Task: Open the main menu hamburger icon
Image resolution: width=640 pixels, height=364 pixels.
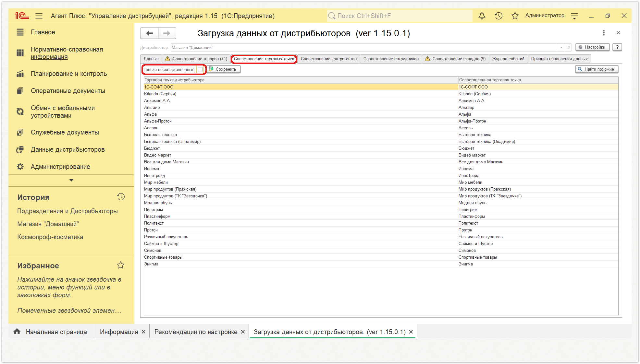Action: click(39, 16)
